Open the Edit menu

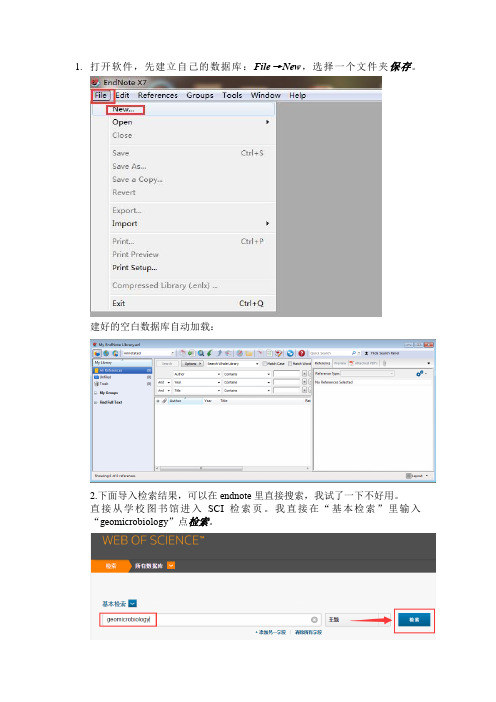click(x=122, y=95)
